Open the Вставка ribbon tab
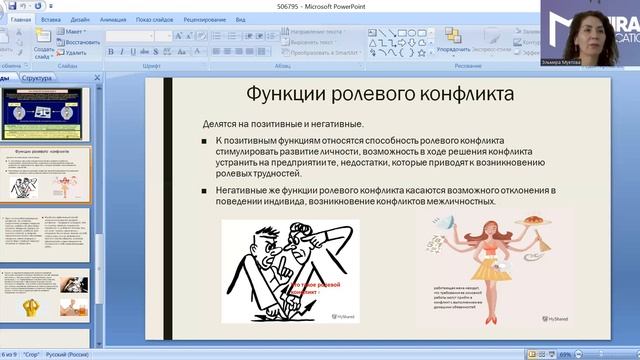Image resolution: width=640 pixels, height=360 pixels. (x=51, y=20)
